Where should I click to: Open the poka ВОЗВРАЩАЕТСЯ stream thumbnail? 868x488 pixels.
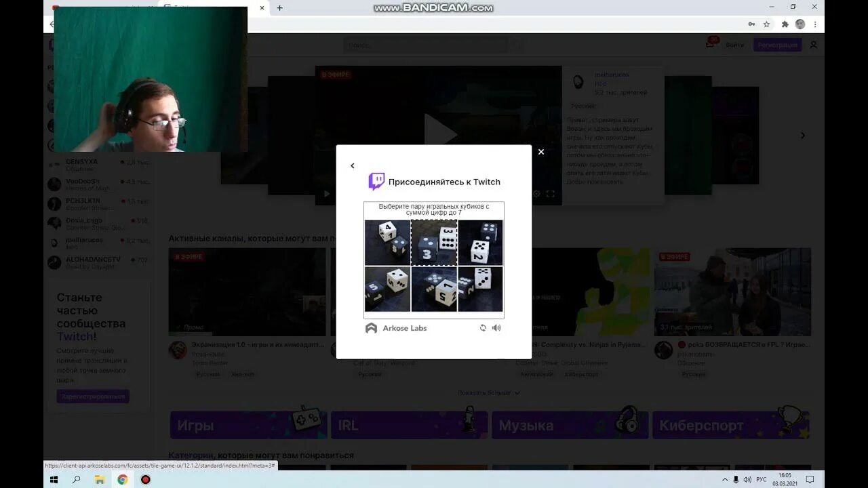click(x=732, y=292)
